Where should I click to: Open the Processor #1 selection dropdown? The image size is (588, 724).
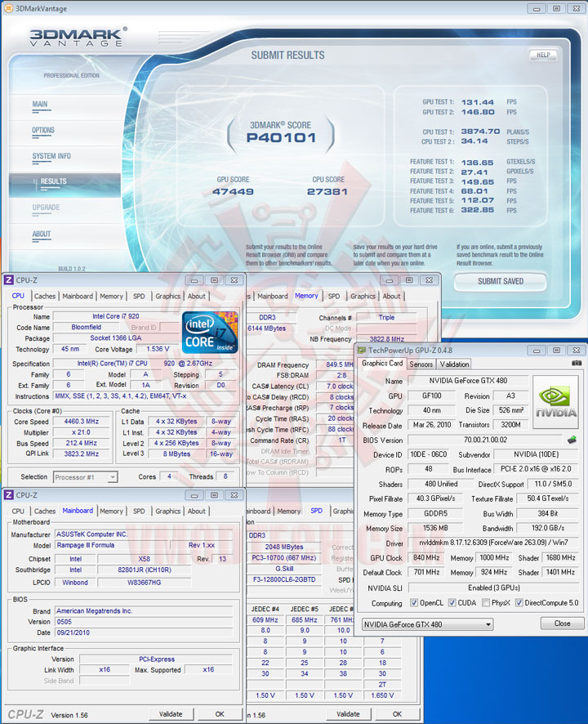[86, 477]
